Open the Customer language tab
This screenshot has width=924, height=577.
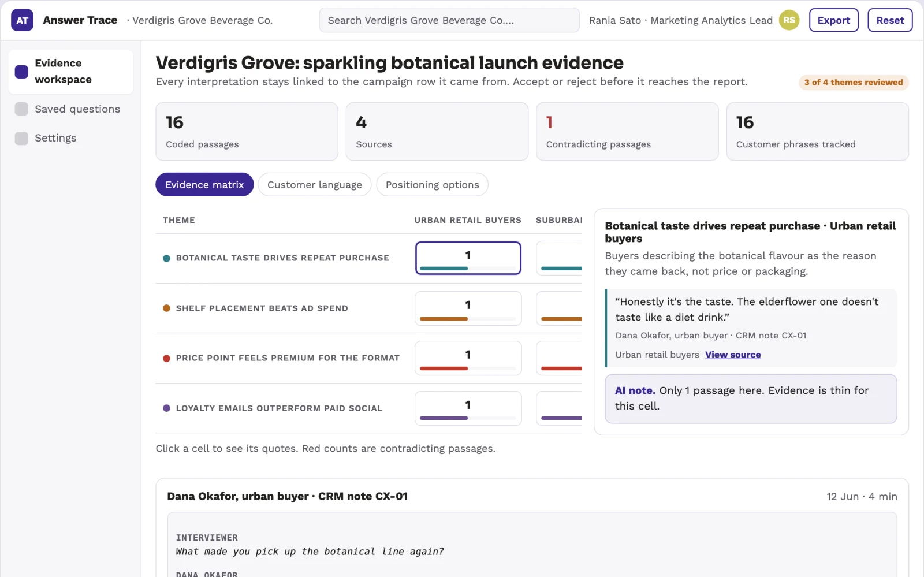point(315,185)
